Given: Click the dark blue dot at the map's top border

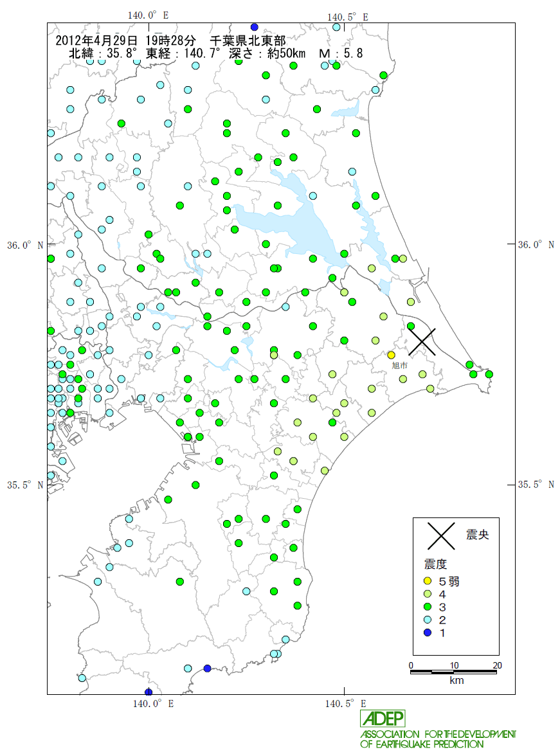Looking at the screenshot, I should (x=255, y=27).
